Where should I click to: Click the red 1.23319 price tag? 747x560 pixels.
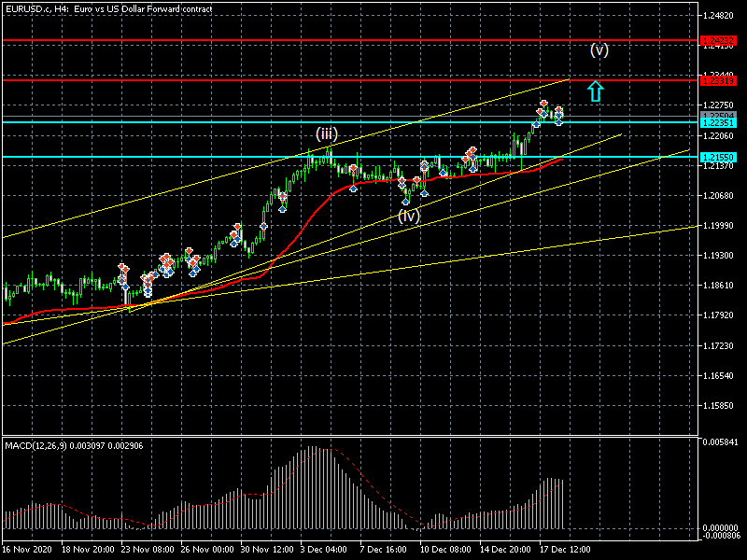[718, 81]
